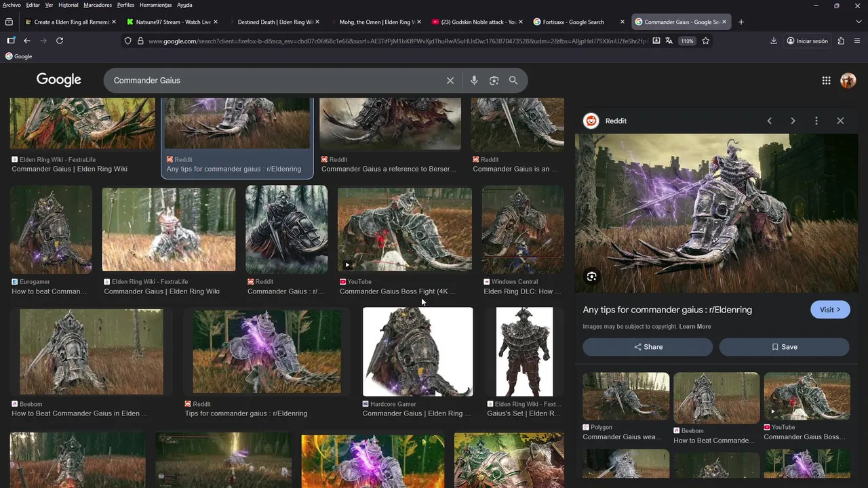
Task: Open the Eurogamer How to beat Commander thumbnail
Action: tap(51, 230)
